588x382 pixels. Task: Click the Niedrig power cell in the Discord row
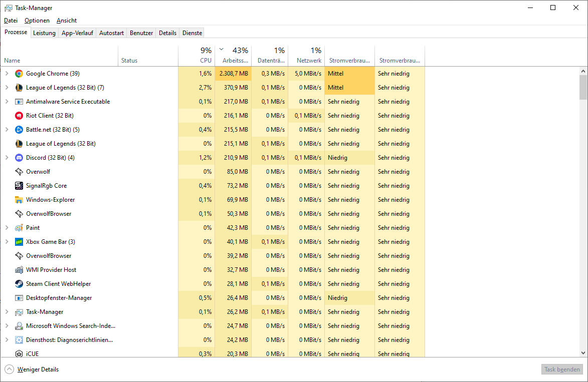[349, 158]
